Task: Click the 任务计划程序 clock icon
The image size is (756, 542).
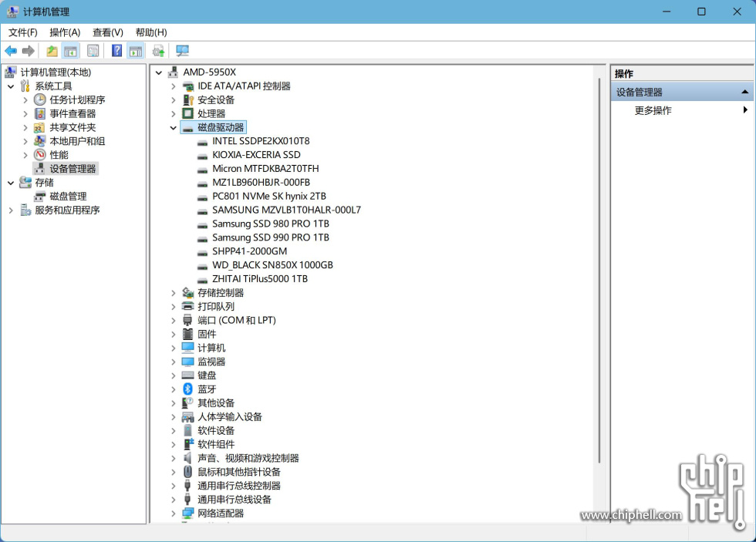Action: tap(39, 99)
